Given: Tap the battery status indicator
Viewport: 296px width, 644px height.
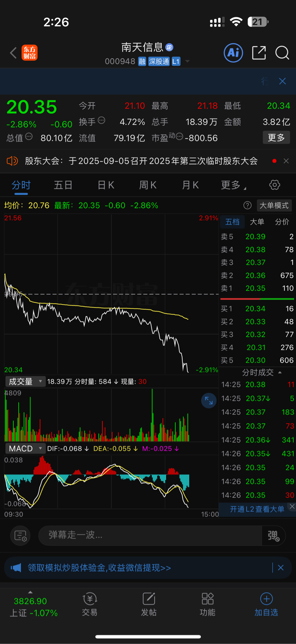Looking at the screenshot, I should [x=258, y=22].
